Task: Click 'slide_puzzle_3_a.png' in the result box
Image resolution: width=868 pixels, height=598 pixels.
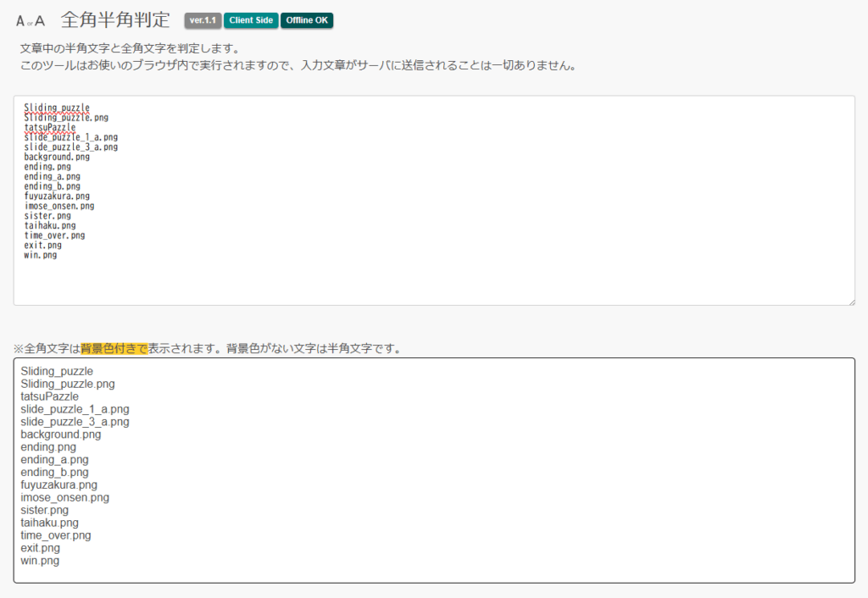Action: point(75,422)
